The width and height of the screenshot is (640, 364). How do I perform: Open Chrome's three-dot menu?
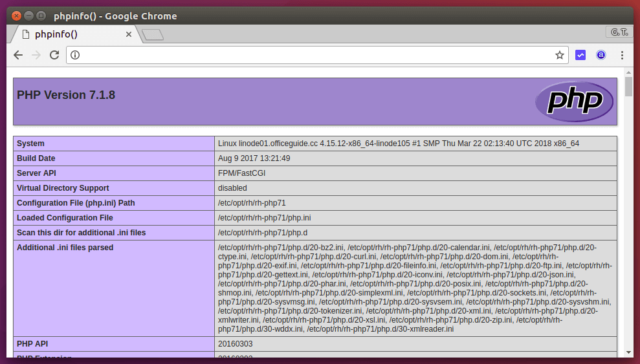click(x=622, y=55)
